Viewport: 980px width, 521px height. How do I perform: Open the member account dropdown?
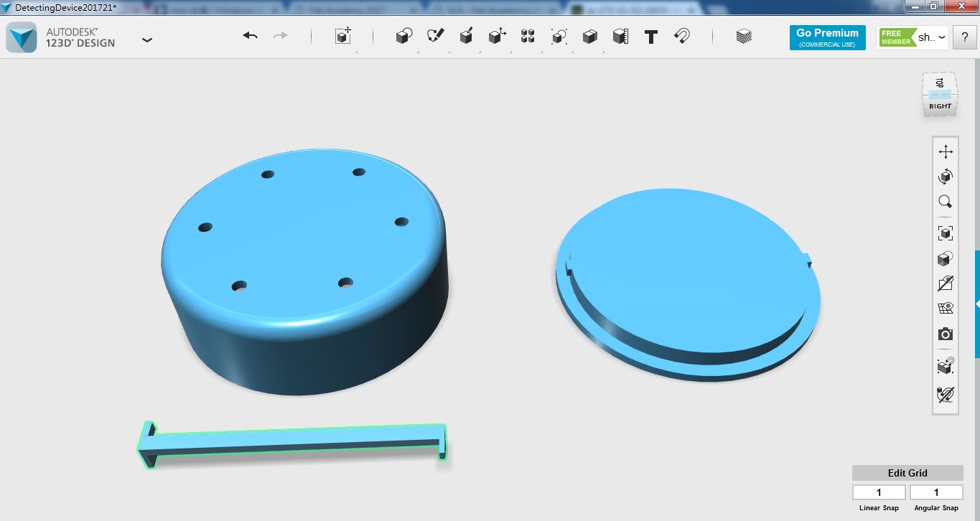click(x=913, y=38)
